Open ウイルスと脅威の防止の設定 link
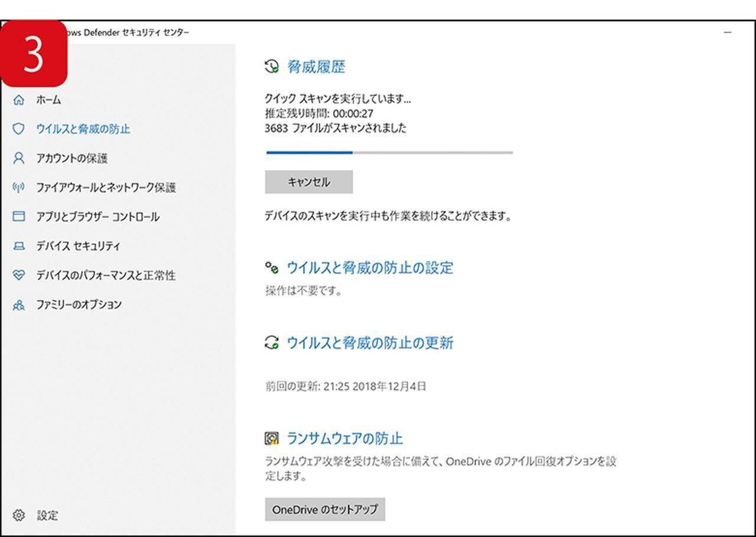The width and height of the screenshot is (756, 537). [370, 268]
